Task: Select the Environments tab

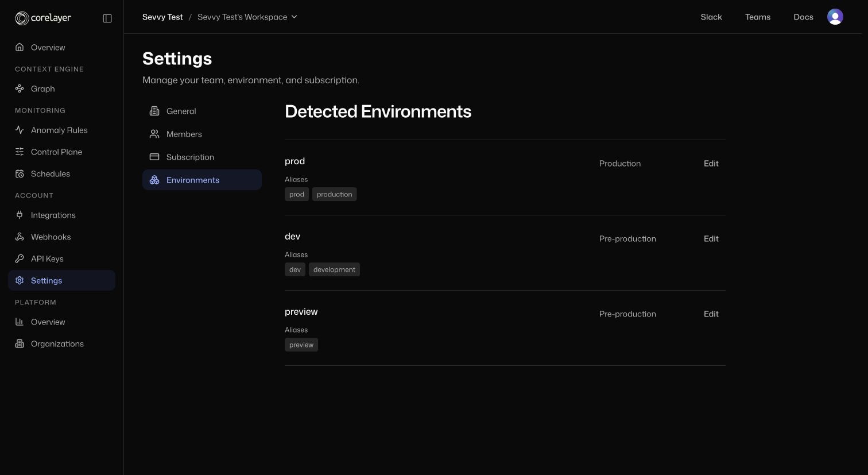Action: [x=202, y=180]
